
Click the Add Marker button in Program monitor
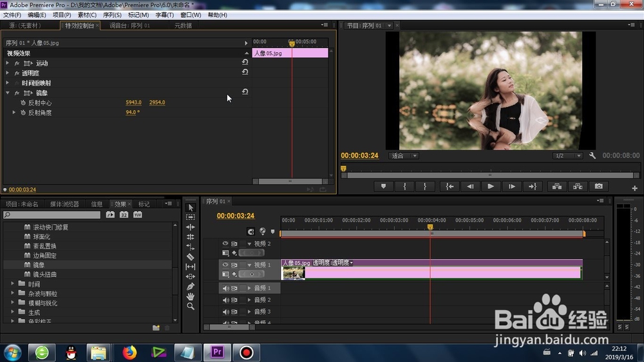[x=384, y=187]
